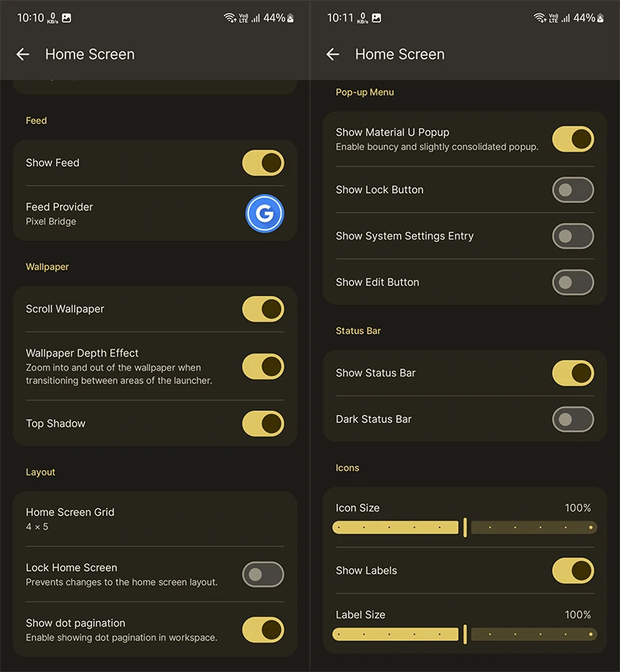Disable Show Material U Popup switch

(573, 139)
